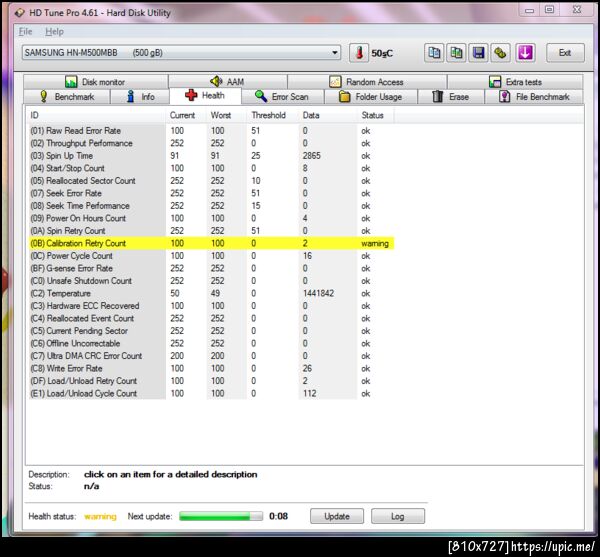Image resolution: width=600 pixels, height=557 pixels.
Task: Switch to the File Benchmark tab
Action: click(x=534, y=97)
